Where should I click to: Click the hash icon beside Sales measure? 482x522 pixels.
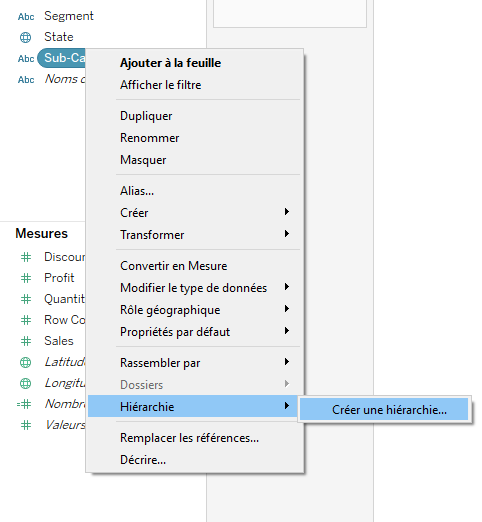[26, 341]
